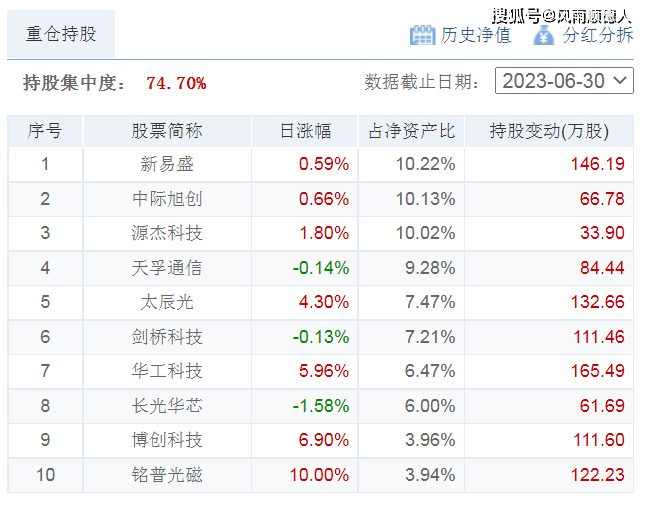Click the 股票简称 column header
This screenshot has height=508, width=646.
pos(167,131)
